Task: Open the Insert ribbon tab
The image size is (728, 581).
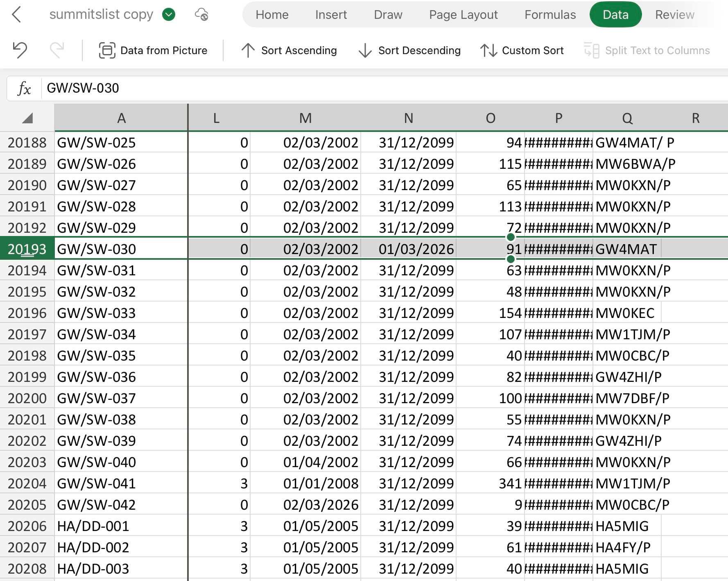Action: (x=331, y=15)
